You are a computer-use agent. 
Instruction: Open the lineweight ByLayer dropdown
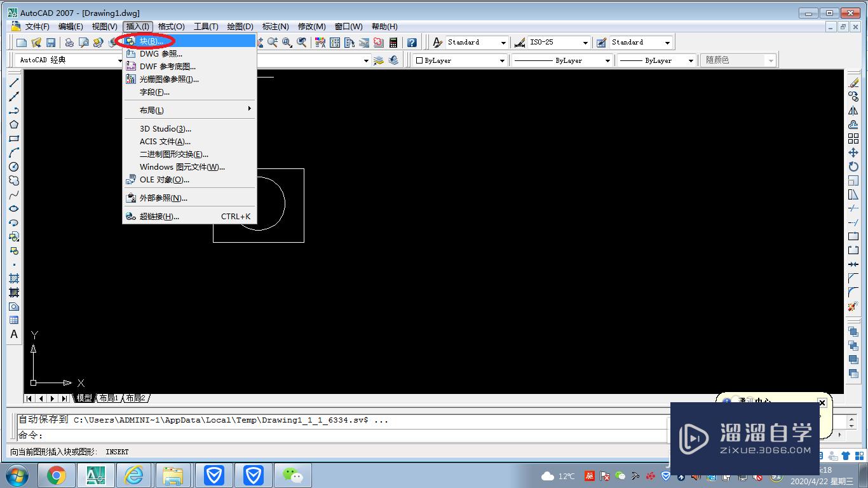pyautogui.click(x=657, y=60)
